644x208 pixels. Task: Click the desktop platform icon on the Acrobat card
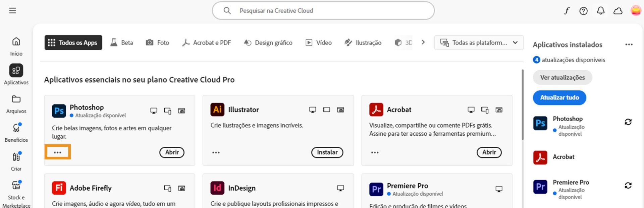(x=471, y=110)
